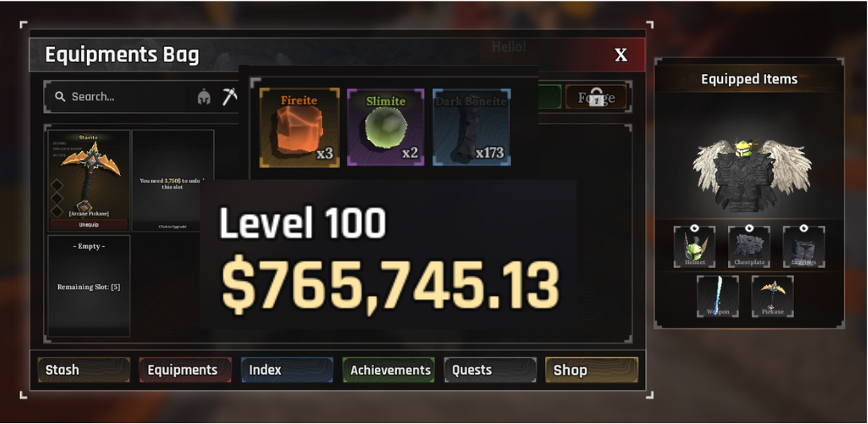
Task: Select the Fireite ore tile
Action: [x=299, y=127]
